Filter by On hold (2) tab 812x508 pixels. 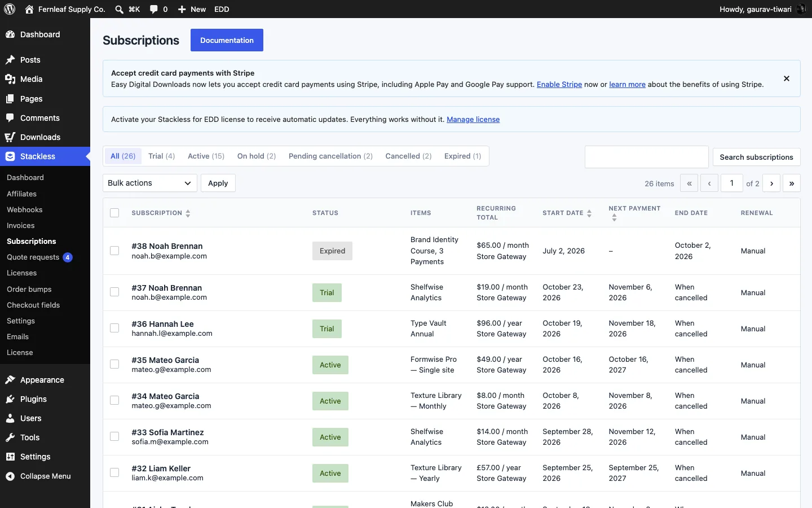257,156
